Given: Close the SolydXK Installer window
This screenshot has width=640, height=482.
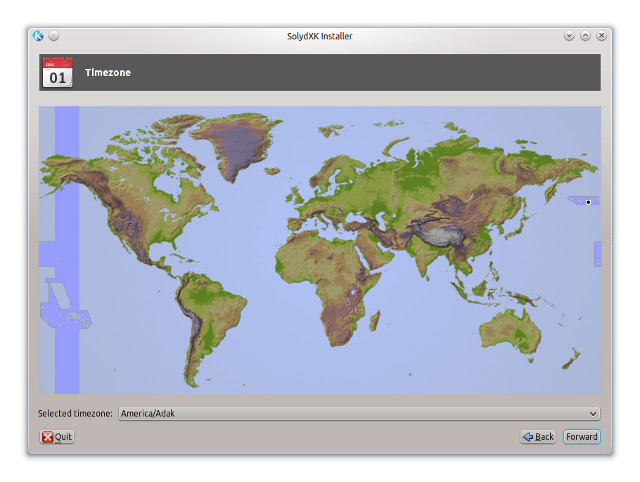Looking at the screenshot, I should pos(601,36).
